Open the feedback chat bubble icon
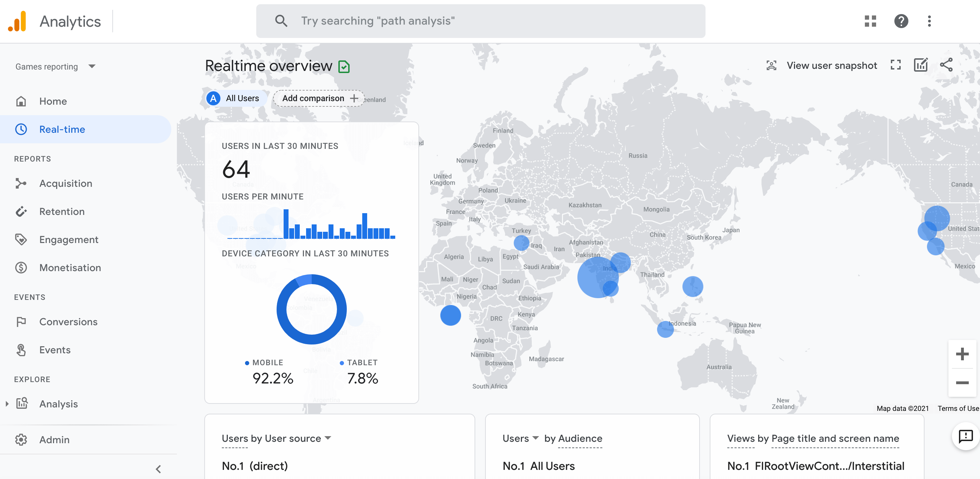This screenshot has height=479, width=980. 966,436
